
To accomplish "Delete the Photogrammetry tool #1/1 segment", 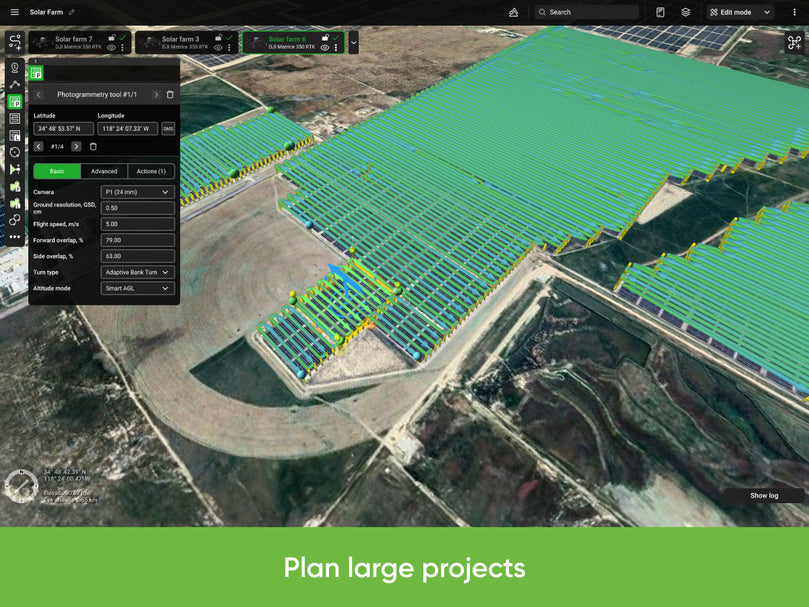I will (x=170, y=94).
